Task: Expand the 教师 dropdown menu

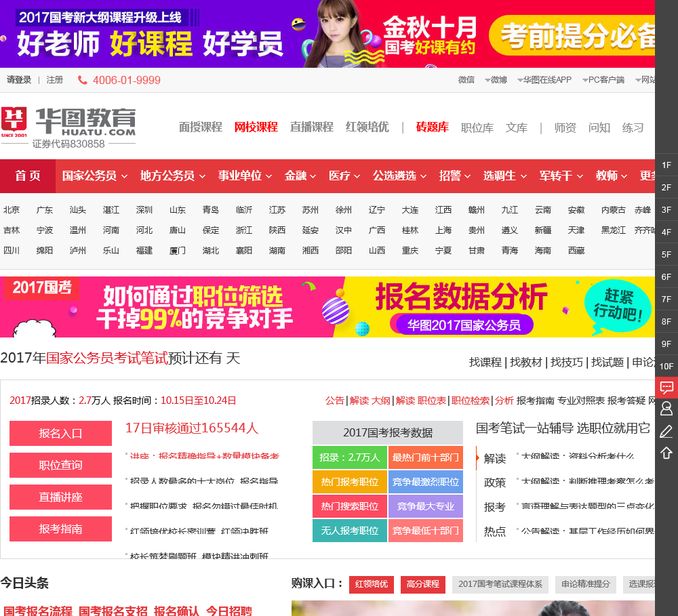Action: tap(611, 176)
